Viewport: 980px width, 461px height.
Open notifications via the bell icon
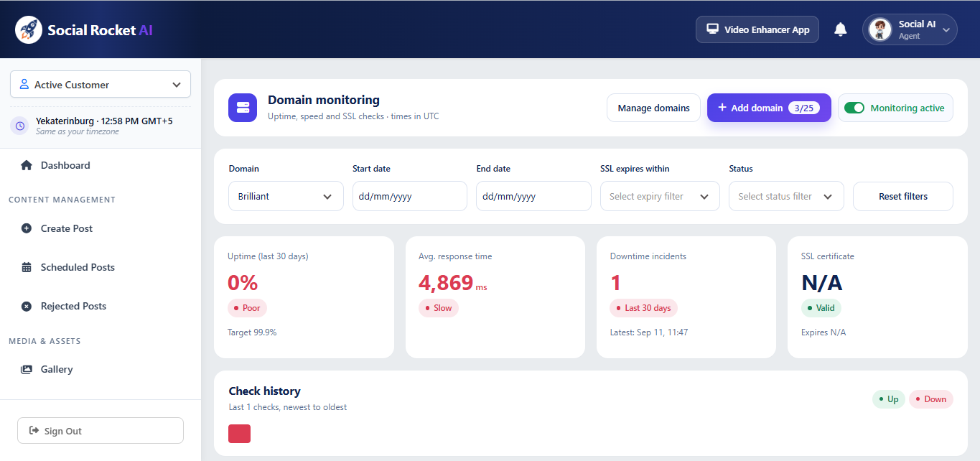(841, 29)
